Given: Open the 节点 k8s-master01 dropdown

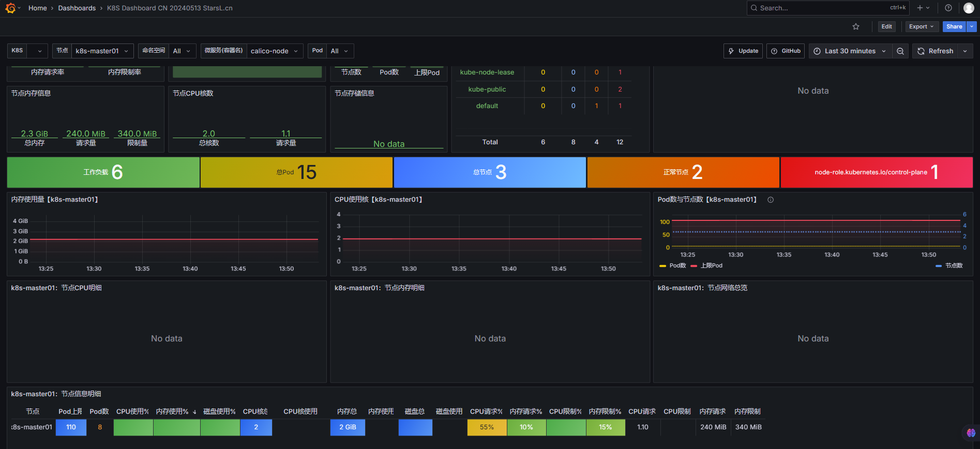Looking at the screenshot, I should (102, 51).
